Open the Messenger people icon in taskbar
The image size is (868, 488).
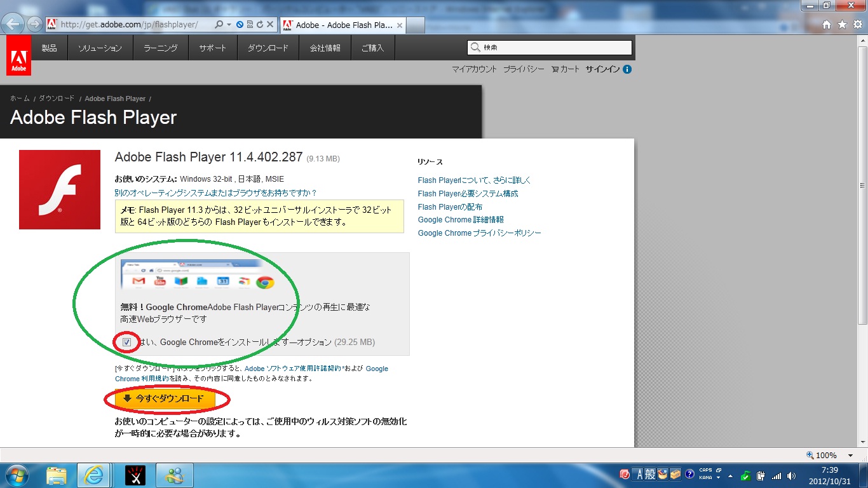(x=174, y=475)
